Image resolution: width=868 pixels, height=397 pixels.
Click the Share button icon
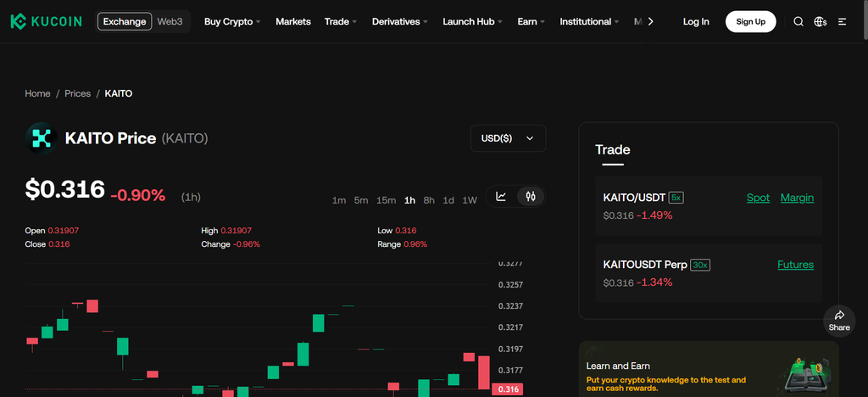click(x=839, y=321)
